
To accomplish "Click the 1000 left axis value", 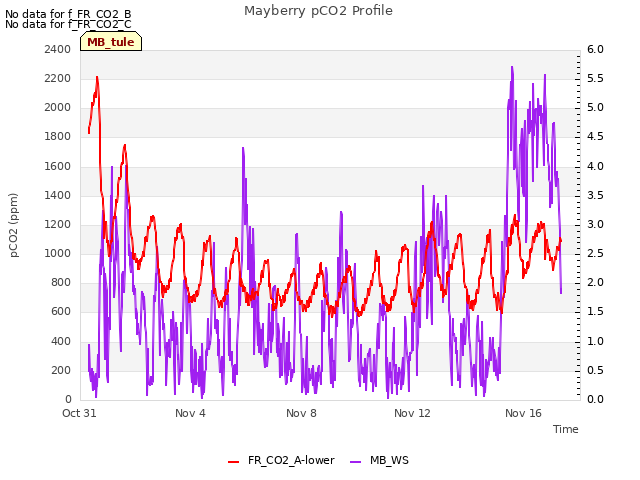I will pos(58,253).
